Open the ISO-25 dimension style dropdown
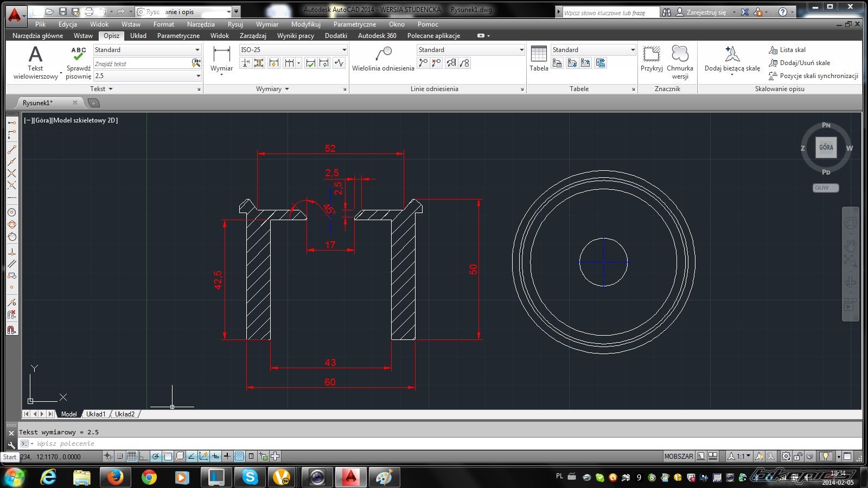The height and width of the screenshot is (488, 868). click(x=293, y=49)
